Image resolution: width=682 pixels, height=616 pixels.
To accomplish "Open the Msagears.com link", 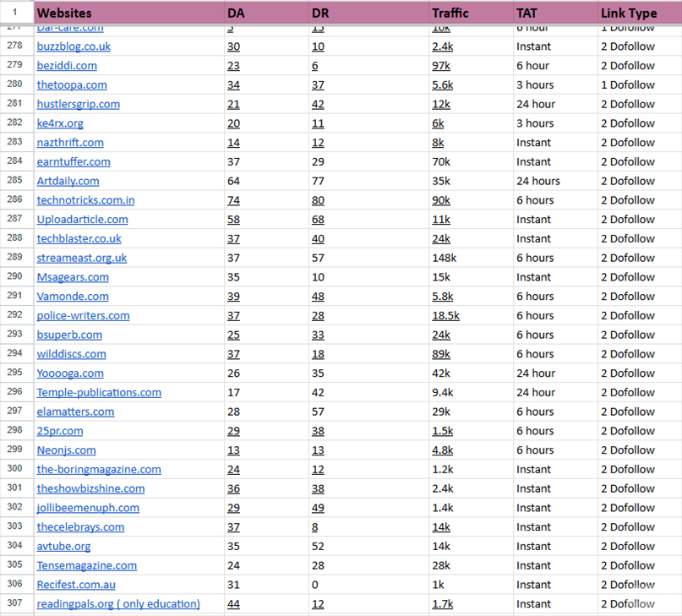I will [x=73, y=277].
